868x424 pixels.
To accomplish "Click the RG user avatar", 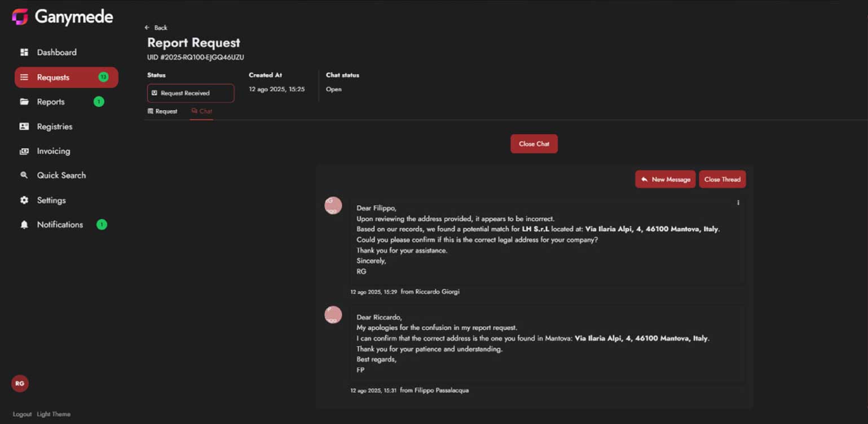I will coord(20,384).
